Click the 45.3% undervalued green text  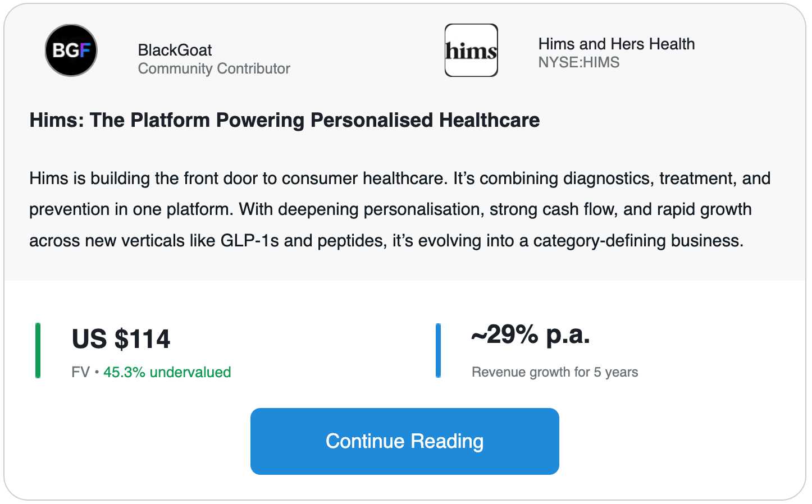click(x=167, y=372)
